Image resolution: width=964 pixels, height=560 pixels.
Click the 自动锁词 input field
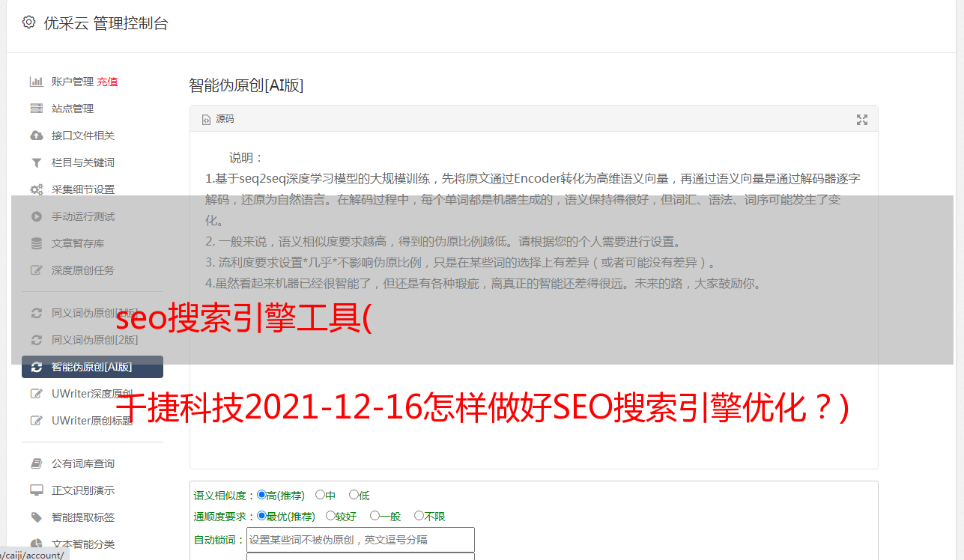[360, 540]
